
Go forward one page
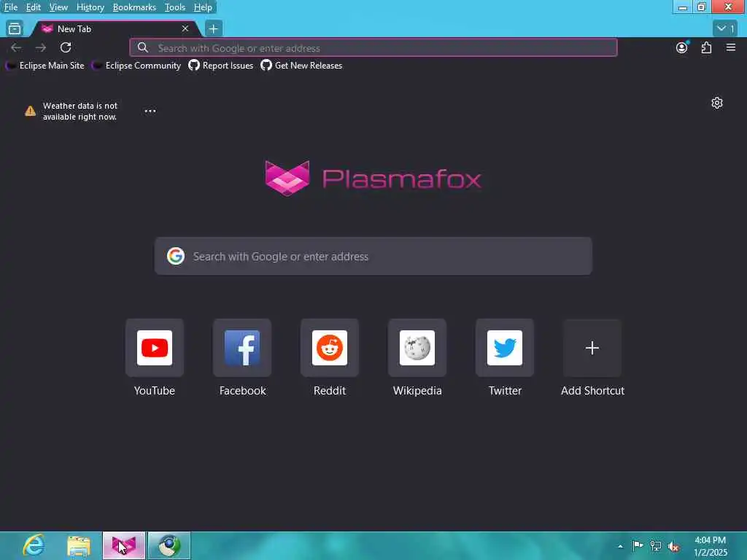pyautogui.click(x=41, y=47)
